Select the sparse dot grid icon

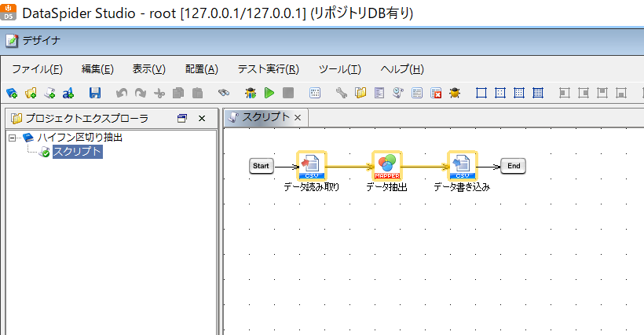[500, 93]
